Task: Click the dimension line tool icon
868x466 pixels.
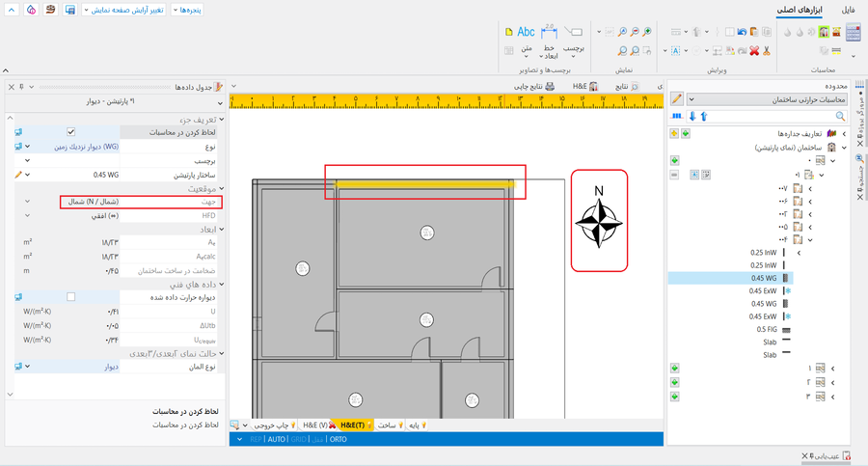Action: tap(550, 33)
